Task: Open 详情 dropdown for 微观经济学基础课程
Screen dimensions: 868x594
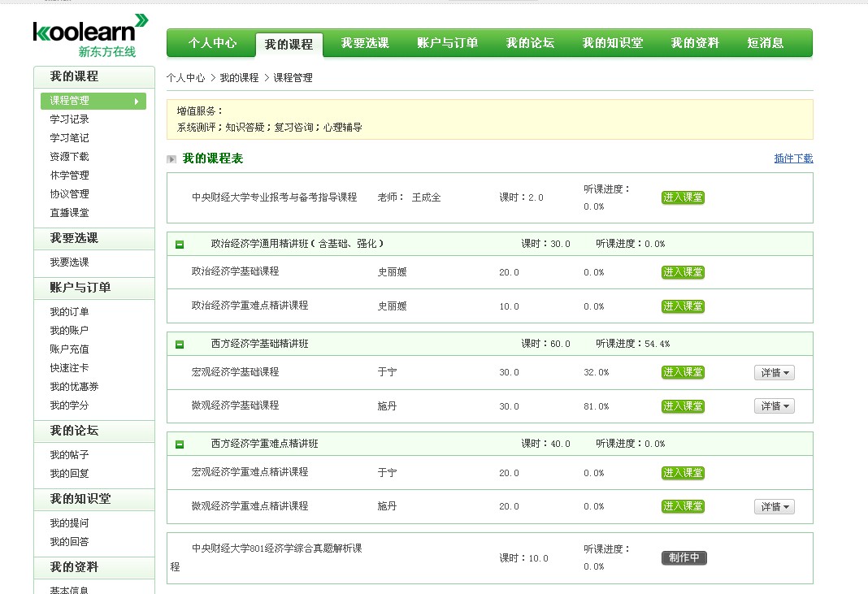Action: [x=774, y=406]
